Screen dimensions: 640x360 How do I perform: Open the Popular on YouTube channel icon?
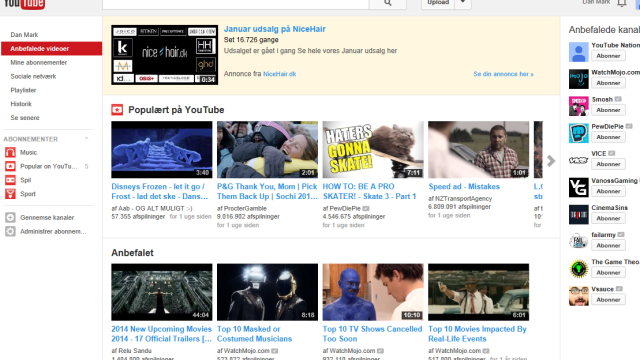10,167
